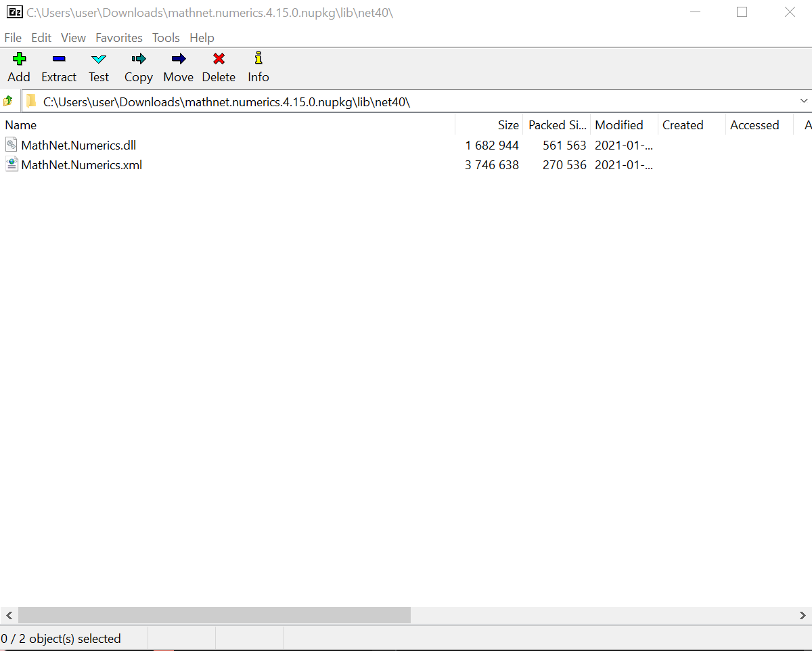Click packed size 561 563
This screenshot has height=651, width=812.
click(564, 145)
